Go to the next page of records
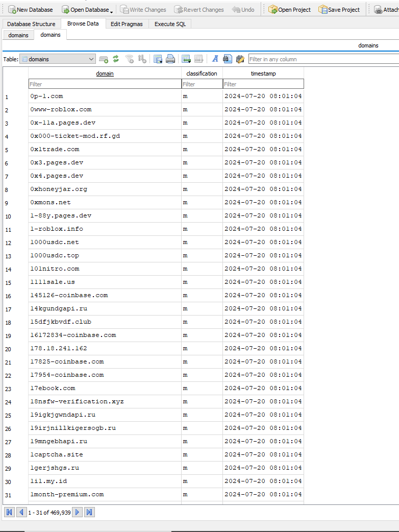 (x=77, y=512)
